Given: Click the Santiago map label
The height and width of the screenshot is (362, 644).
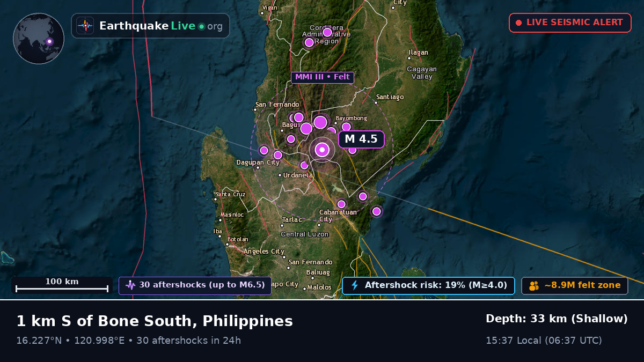Looking at the screenshot, I should coord(390,97).
